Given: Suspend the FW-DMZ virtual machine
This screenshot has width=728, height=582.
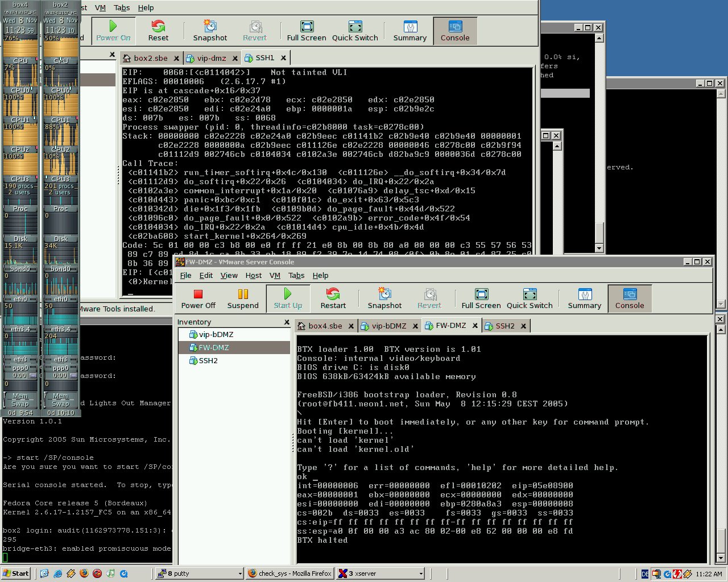Looking at the screenshot, I should (x=243, y=299).
